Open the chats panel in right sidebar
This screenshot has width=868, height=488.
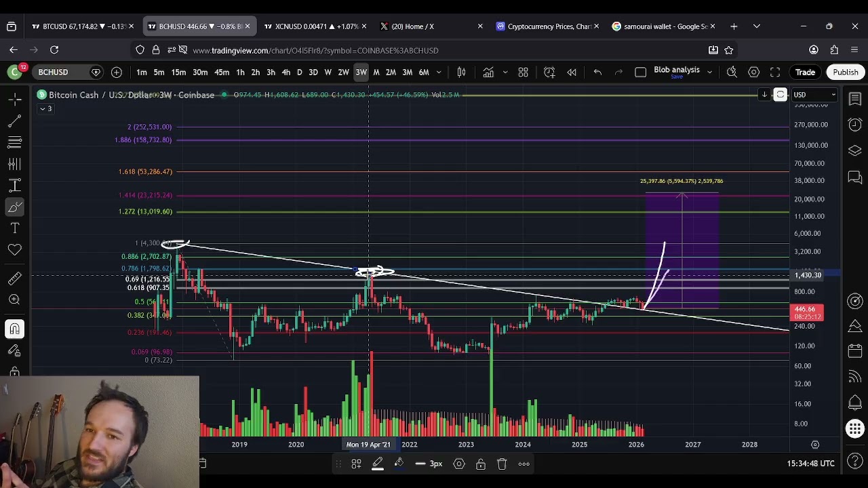point(854,177)
